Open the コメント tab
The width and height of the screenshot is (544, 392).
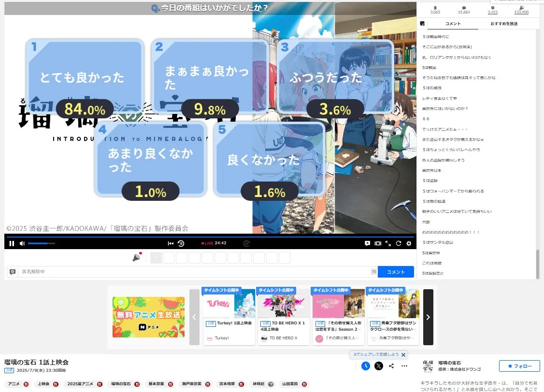point(453,24)
